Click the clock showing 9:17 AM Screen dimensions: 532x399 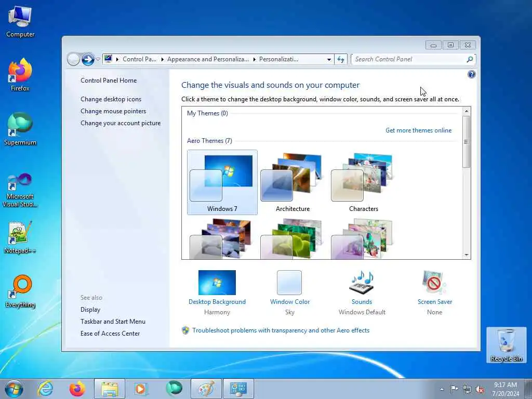tap(506, 389)
